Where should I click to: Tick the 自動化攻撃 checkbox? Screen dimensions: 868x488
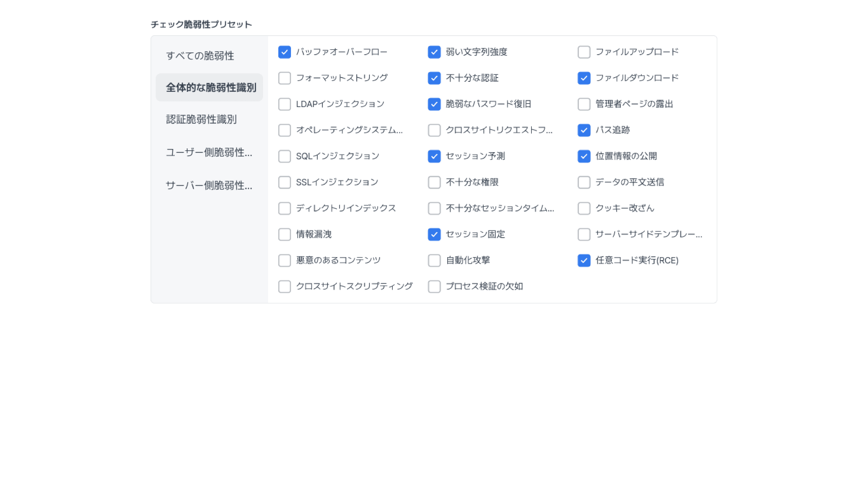(434, 260)
